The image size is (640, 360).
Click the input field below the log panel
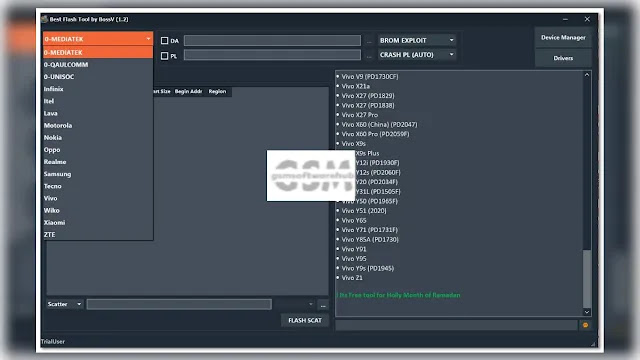456,325
